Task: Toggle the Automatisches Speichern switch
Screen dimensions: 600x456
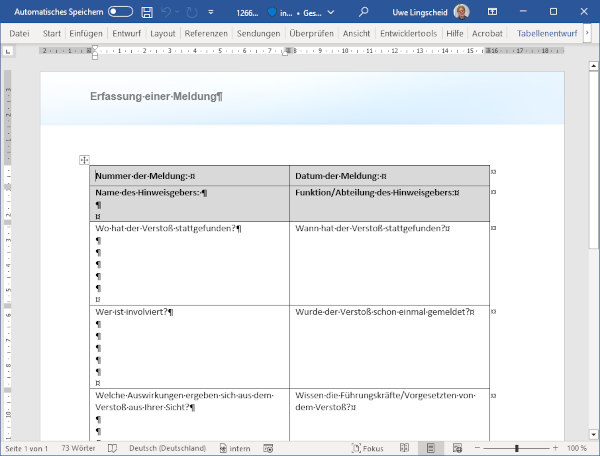Action: [120, 12]
